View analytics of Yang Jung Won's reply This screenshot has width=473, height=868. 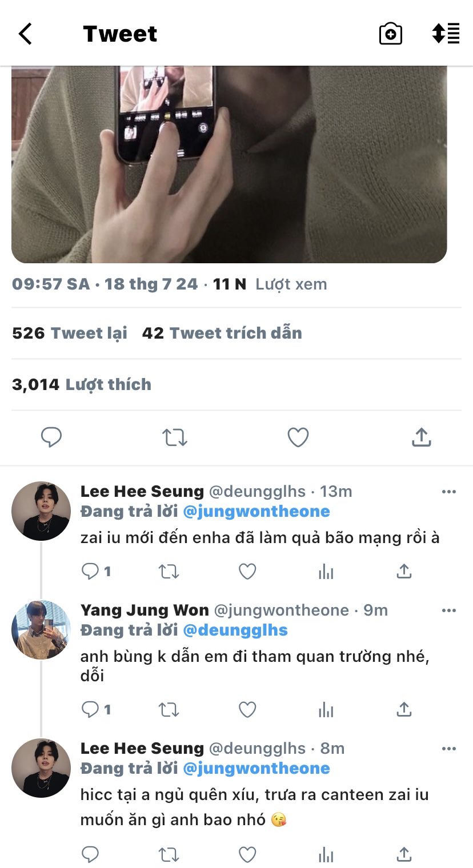pos(326,709)
